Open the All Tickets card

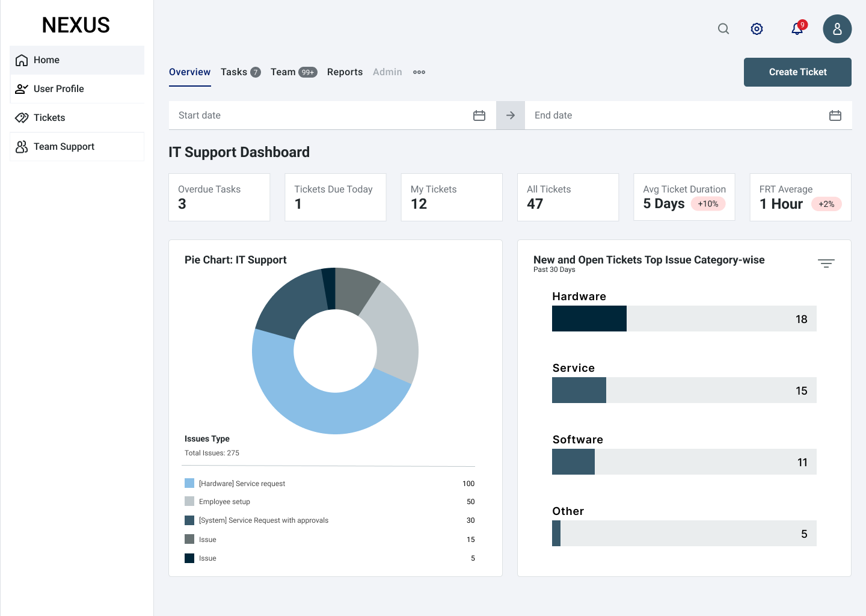(x=568, y=197)
